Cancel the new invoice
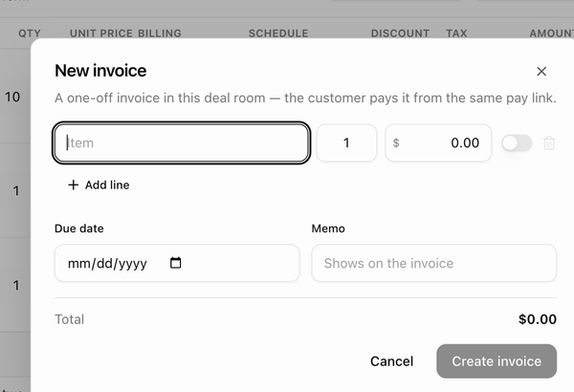The height and width of the screenshot is (392, 574). point(391,361)
